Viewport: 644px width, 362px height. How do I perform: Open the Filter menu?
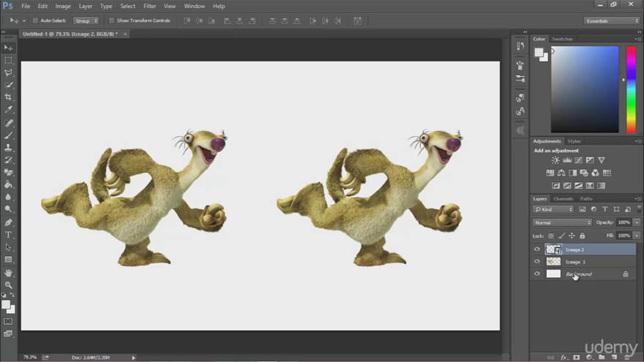[149, 6]
